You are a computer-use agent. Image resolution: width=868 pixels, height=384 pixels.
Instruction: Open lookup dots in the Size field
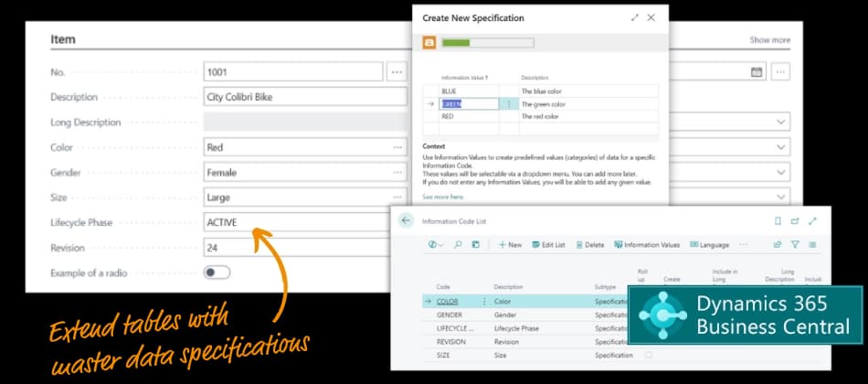[x=397, y=197]
